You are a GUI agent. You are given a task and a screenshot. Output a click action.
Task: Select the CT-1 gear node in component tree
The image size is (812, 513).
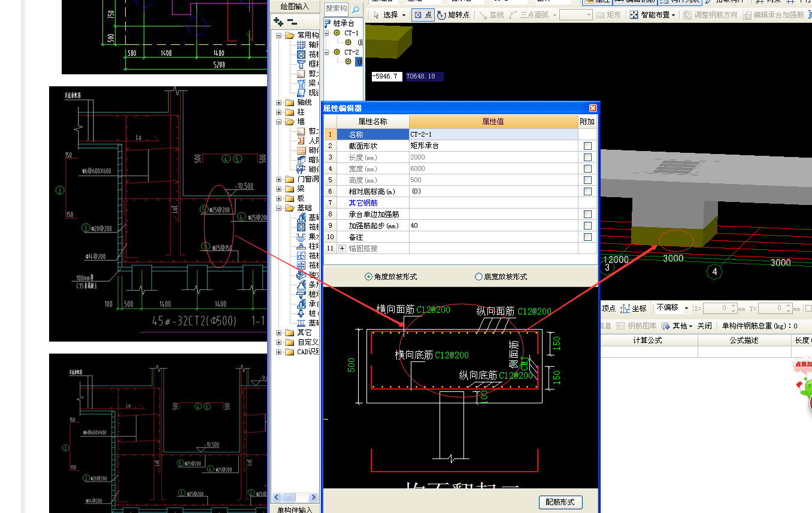[337, 33]
